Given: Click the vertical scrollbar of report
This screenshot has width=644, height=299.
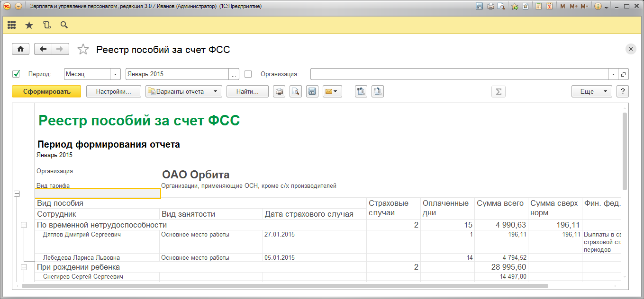Looking at the screenshot, I should click(625, 151).
